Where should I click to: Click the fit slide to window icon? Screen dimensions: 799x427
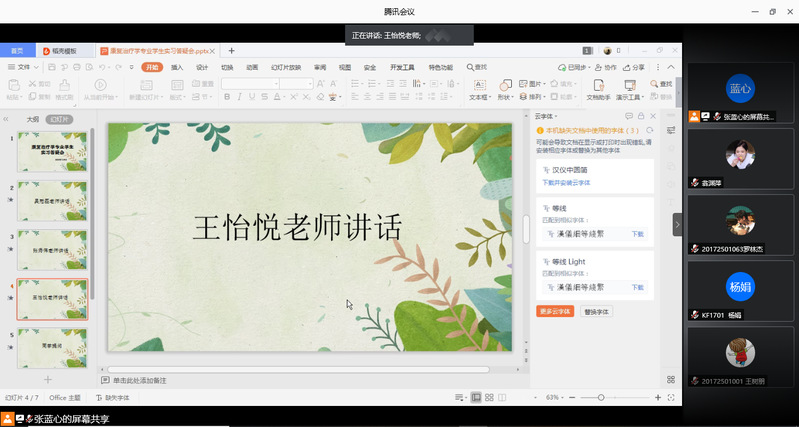point(669,398)
